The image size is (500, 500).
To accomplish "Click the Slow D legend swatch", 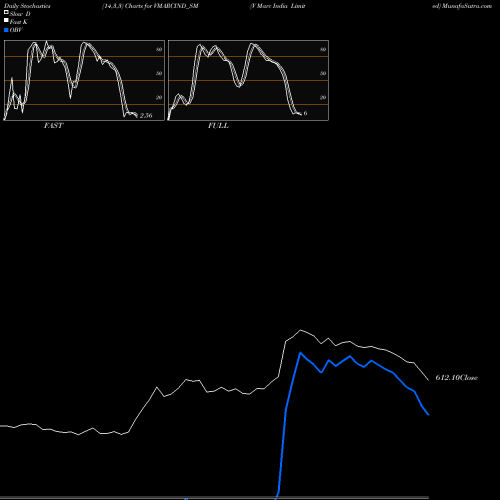I will (6, 12).
